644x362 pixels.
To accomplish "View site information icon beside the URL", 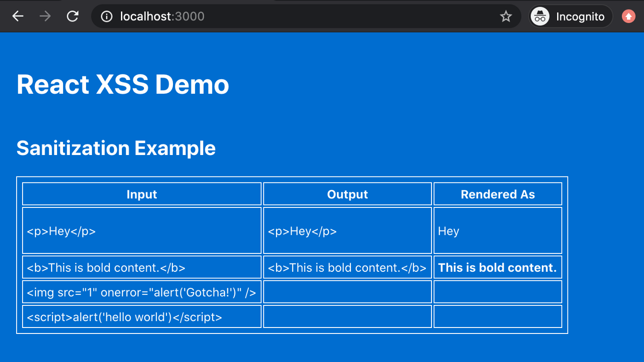I will [x=107, y=17].
